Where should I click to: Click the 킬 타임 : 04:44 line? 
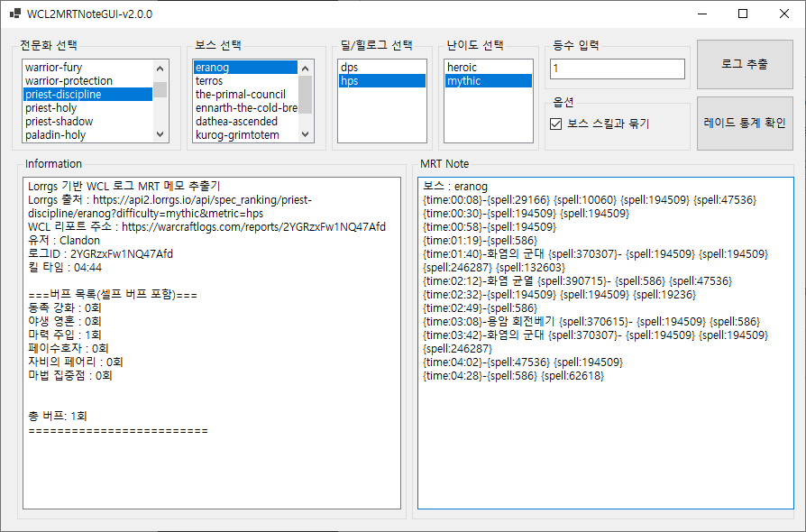click(65, 267)
